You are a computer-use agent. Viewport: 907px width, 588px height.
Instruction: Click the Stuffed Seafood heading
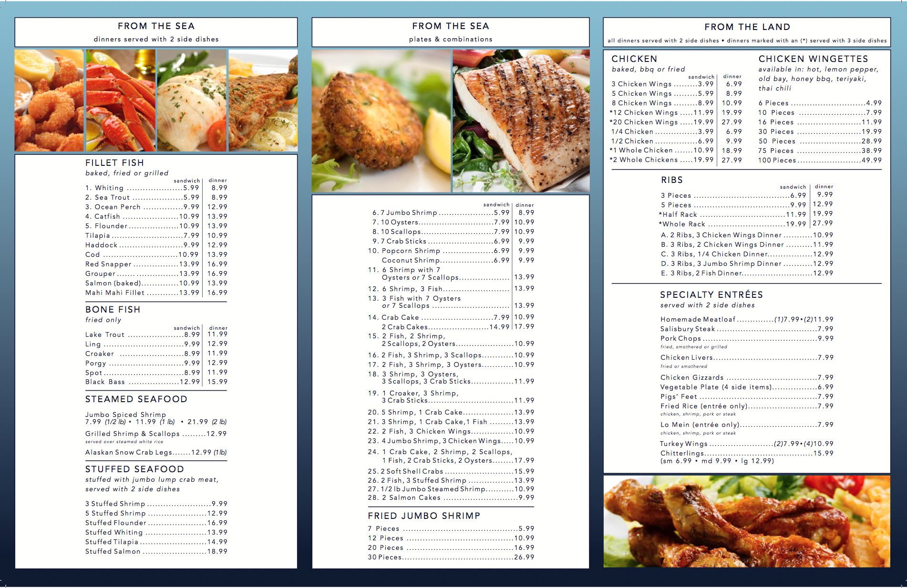click(x=134, y=469)
